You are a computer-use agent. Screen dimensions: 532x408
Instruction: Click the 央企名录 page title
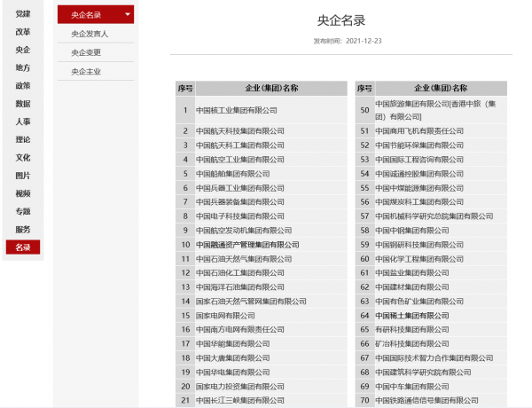(x=341, y=20)
